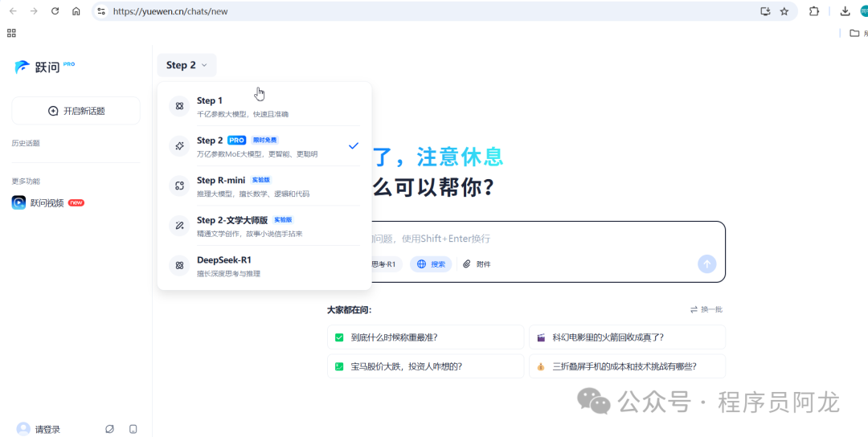Image resolution: width=868 pixels, height=437 pixels.
Task: Click the PRO badge on Step 2
Action: click(x=237, y=141)
